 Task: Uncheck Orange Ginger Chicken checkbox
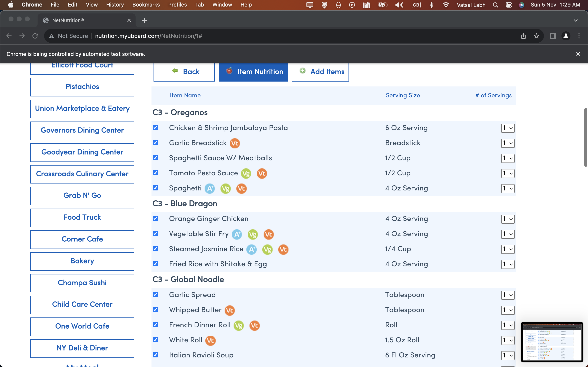pyautogui.click(x=156, y=218)
